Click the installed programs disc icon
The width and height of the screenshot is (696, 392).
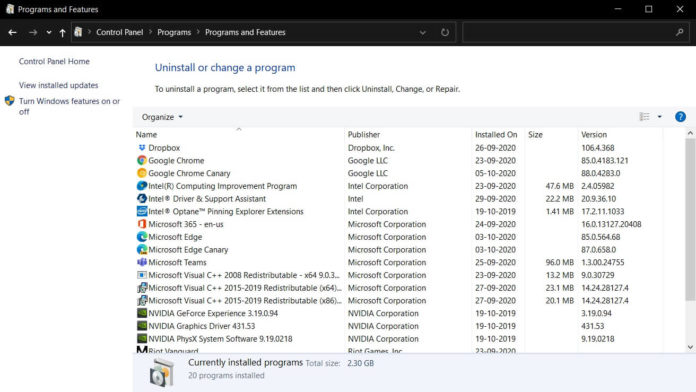[162, 372]
